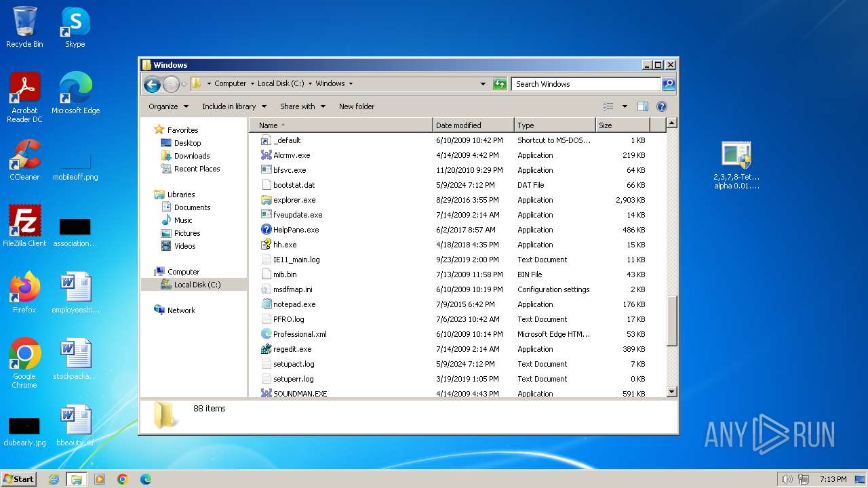Screen dimensions: 868x488
Task: Open the recent pages dropdown arrow
Action: tap(184, 84)
